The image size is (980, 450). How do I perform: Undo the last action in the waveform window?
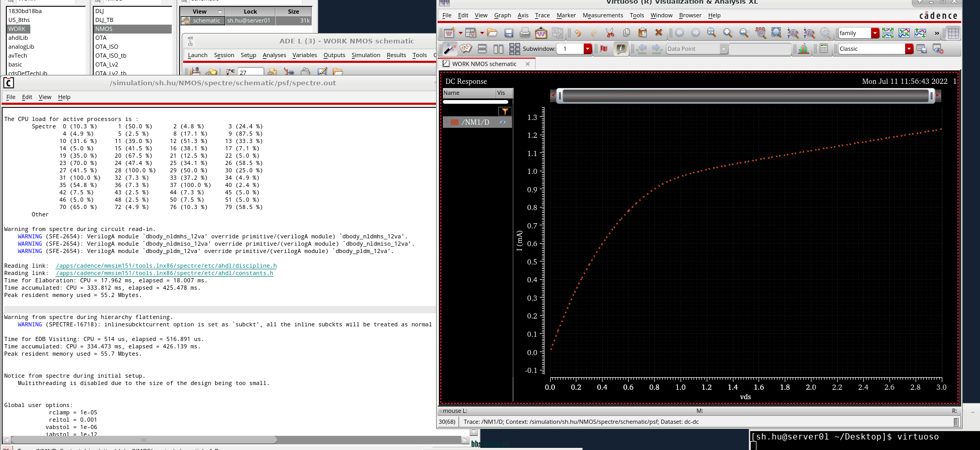[578, 33]
